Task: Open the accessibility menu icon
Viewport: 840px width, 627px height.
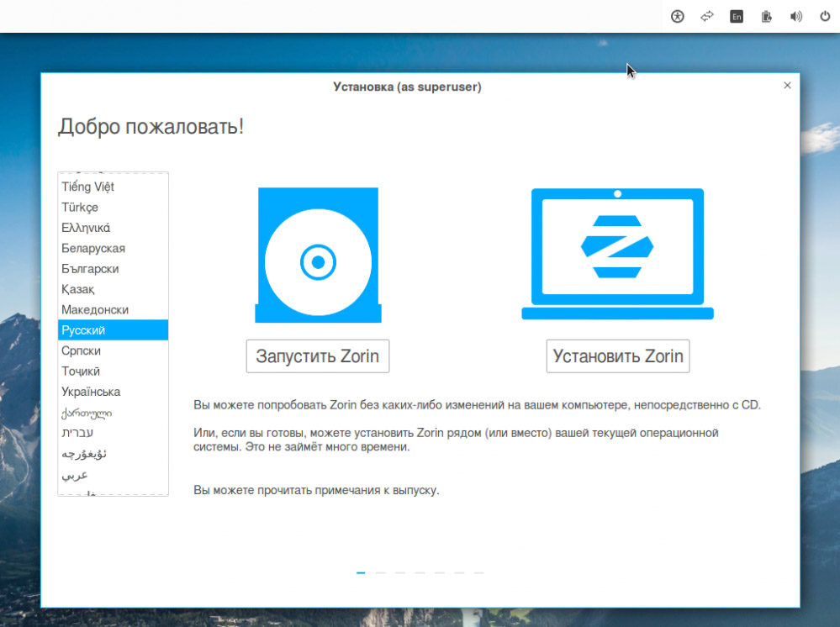Action: pos(677,17)
